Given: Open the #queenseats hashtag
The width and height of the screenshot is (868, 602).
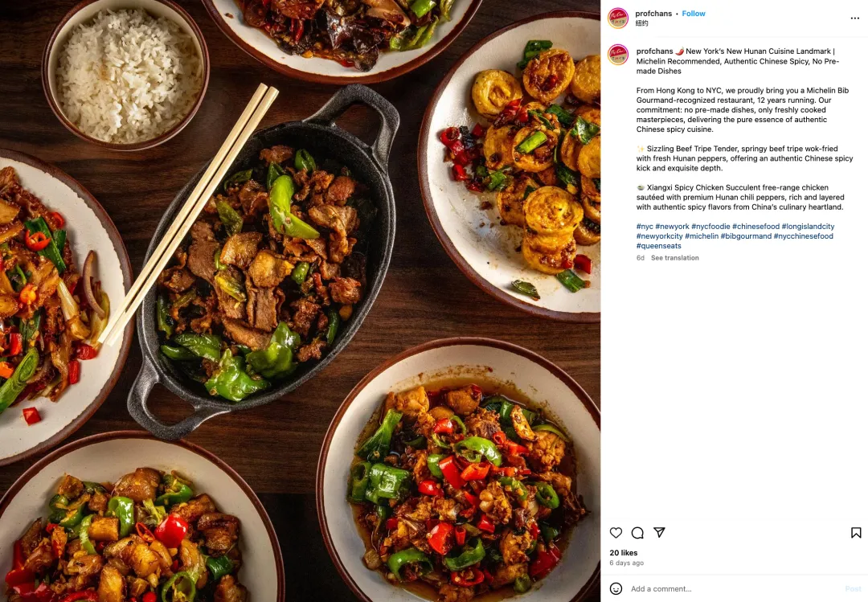Looking at the screenshot, I should pyautogui.click(x=659, y=246).
